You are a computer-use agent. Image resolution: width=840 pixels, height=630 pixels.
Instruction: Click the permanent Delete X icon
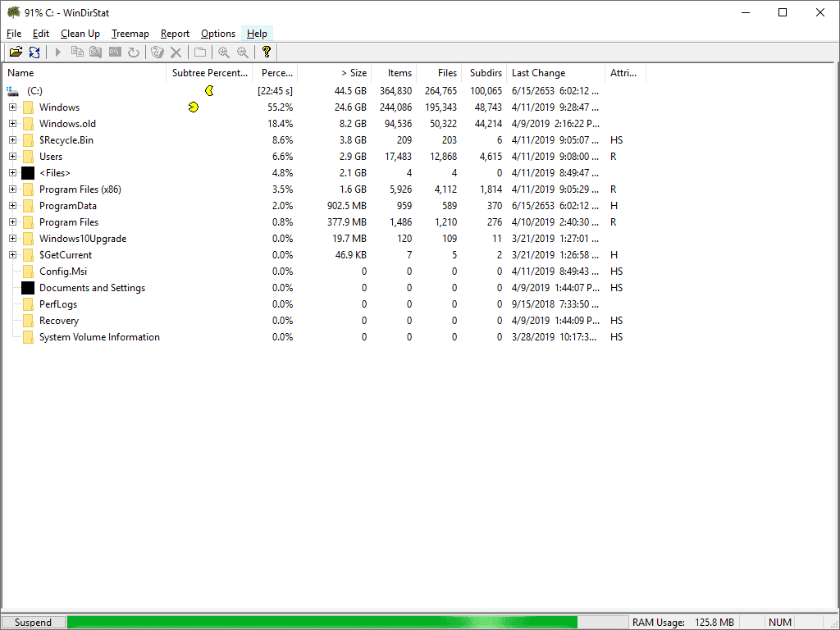click(x=176, y=52)
